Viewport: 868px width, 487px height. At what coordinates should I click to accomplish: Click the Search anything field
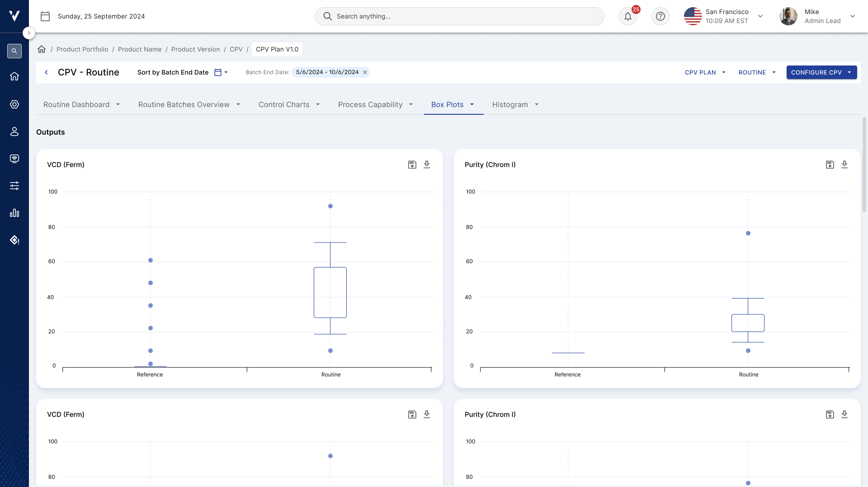click(460, 16)
